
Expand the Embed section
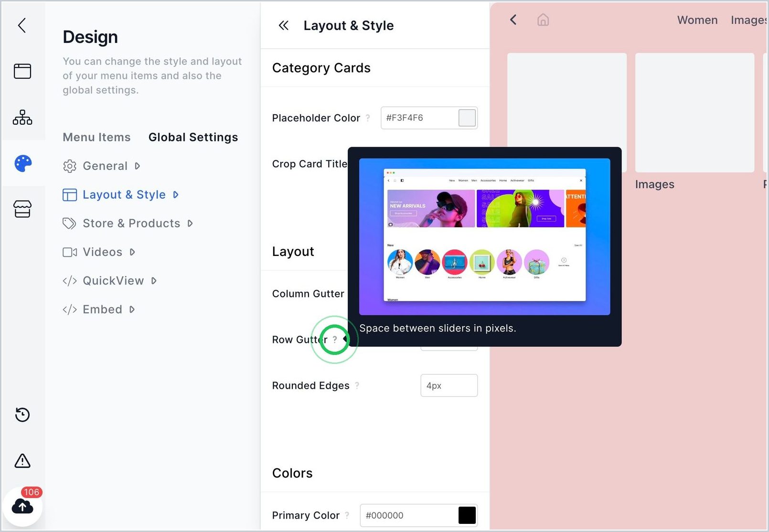[x=98, y=309]
